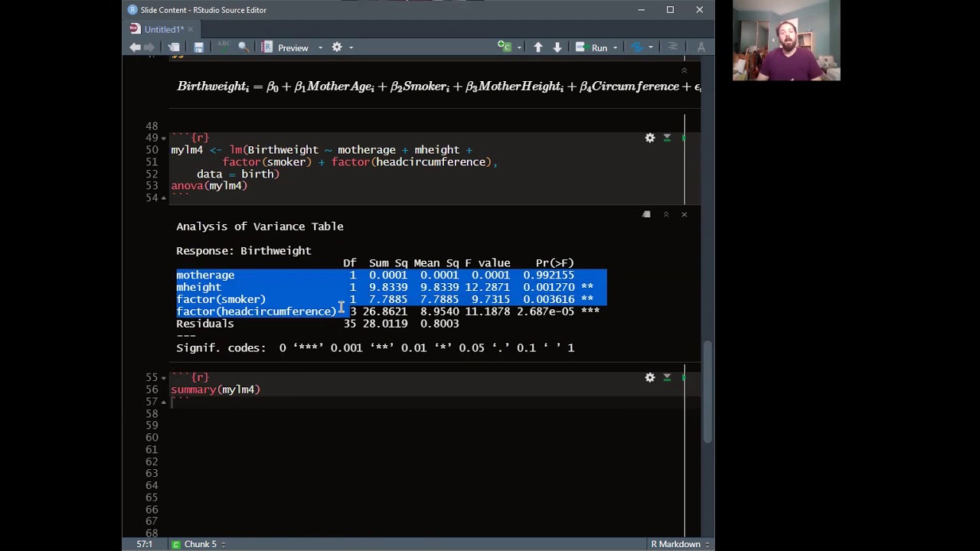The width and height of the screenshot is (980, 551).
Task: Collapse the equation output above line 48
Action: tap(684, 70)
